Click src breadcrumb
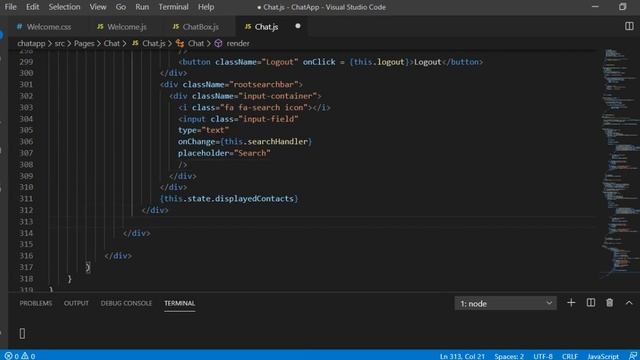Screen dimensions: 640x360 [x=60, y=43]
